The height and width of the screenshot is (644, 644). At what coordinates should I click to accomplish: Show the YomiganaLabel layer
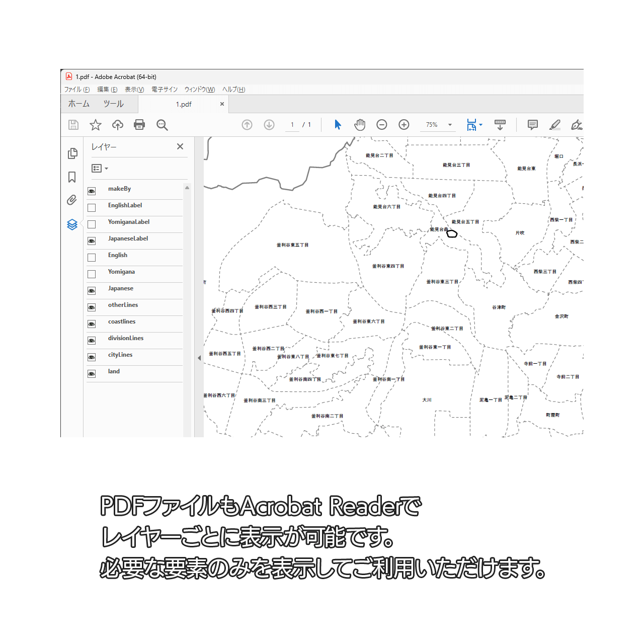92,224
